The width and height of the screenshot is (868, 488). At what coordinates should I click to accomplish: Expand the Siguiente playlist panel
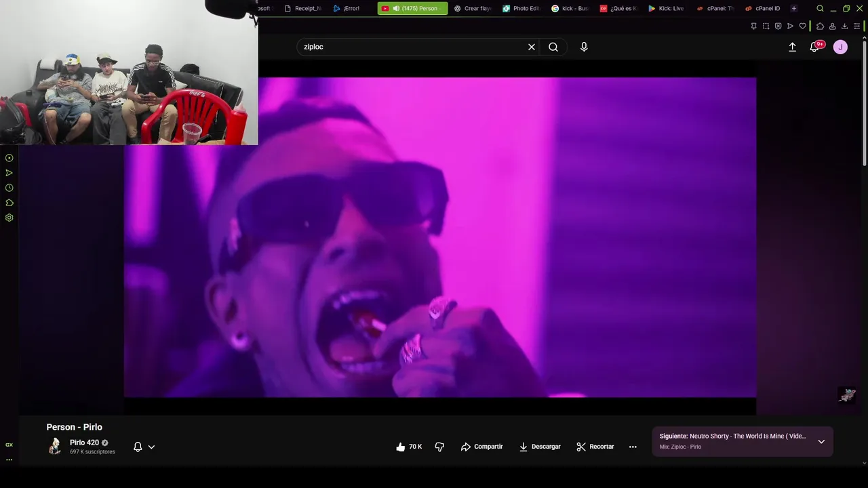tap(821, 441)
